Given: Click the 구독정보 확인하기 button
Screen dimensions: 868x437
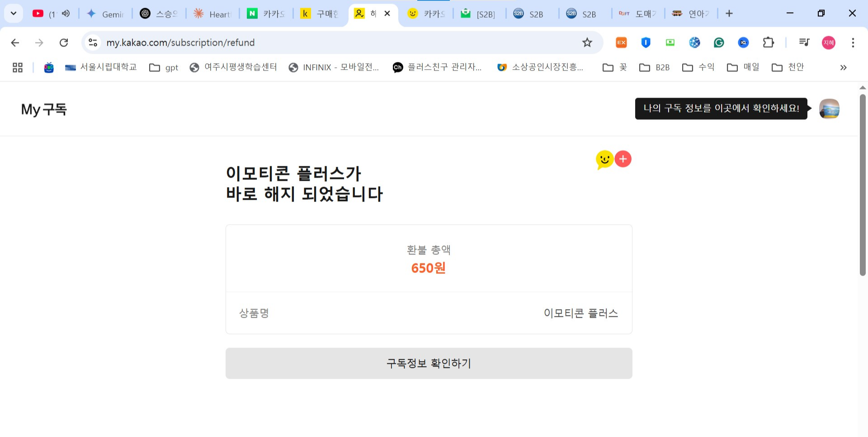Looking at the screenshot, I should (x=429, y=363).
